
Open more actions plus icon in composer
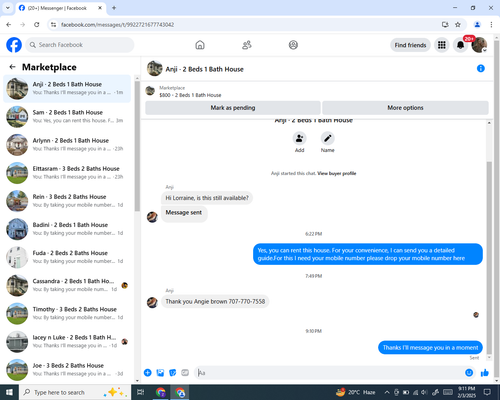(148, 373)
